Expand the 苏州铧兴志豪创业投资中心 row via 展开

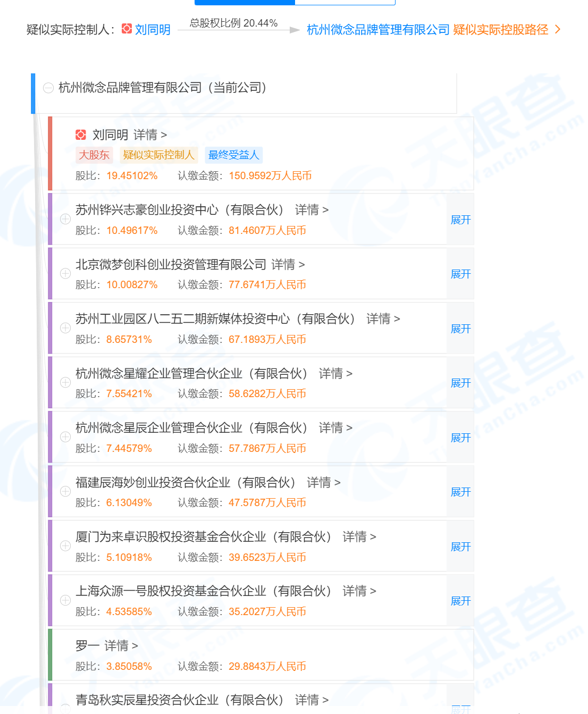460,220
